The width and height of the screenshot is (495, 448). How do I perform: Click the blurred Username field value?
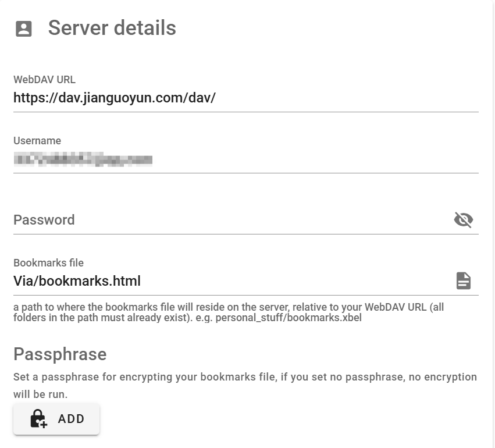point(83,159)
